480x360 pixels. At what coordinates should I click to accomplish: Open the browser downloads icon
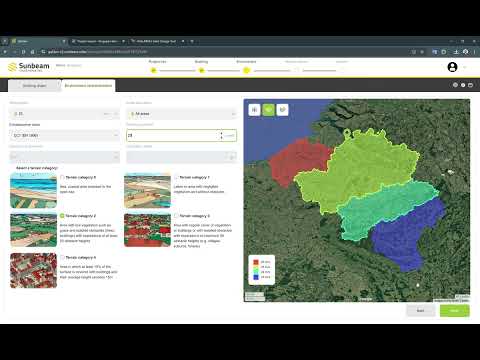pos(456,52)
